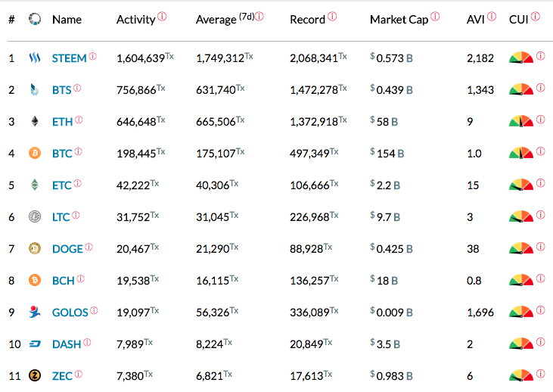The height and width of the screenshot is (392, 553).
Task: Click the info icon next to Market Cap header
Action: tap(435, 16)
